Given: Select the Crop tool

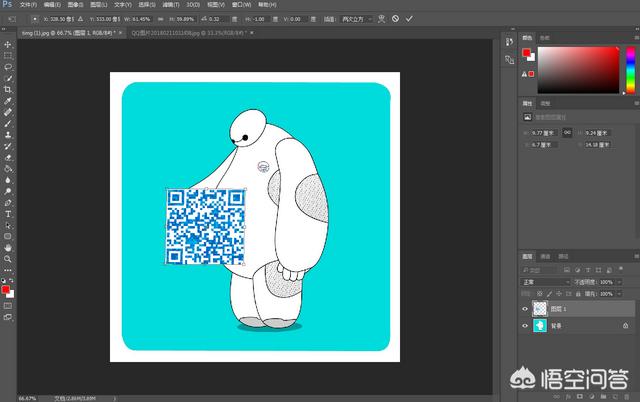Looking at the screenshot, I should pos(8,89).
